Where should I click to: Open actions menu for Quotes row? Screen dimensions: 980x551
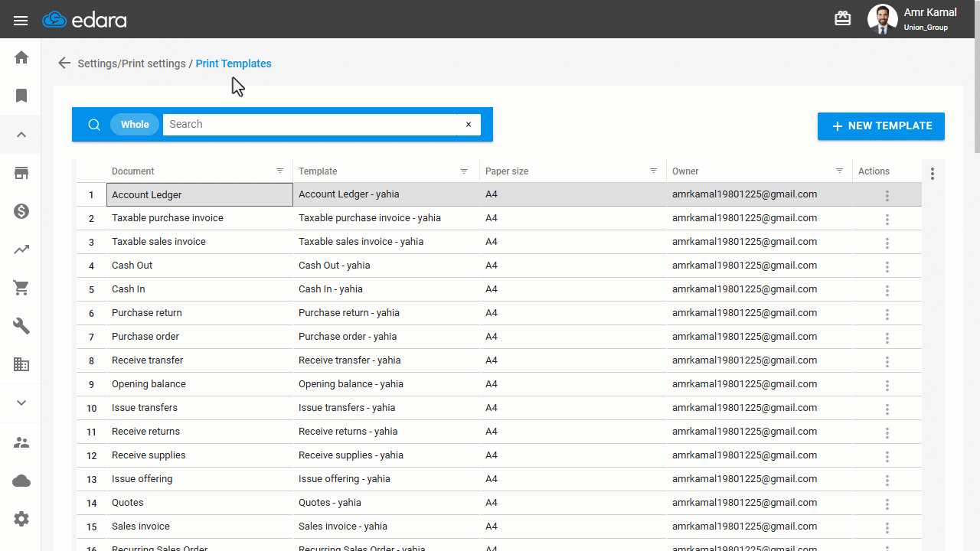[x=887, y=504]
